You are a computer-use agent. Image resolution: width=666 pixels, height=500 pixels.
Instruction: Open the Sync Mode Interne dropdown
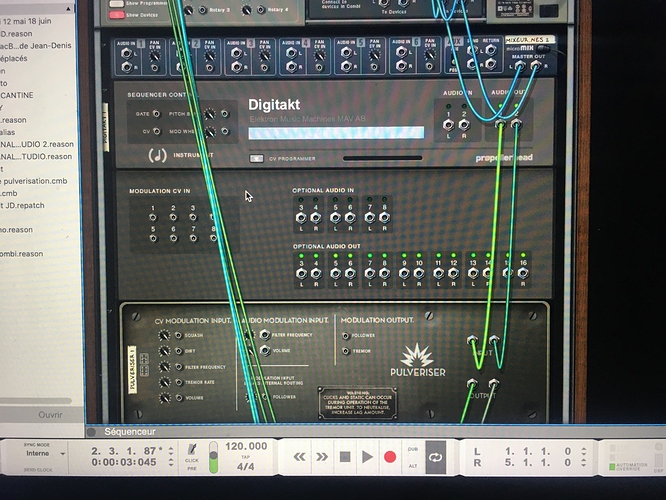coord(45,453)
